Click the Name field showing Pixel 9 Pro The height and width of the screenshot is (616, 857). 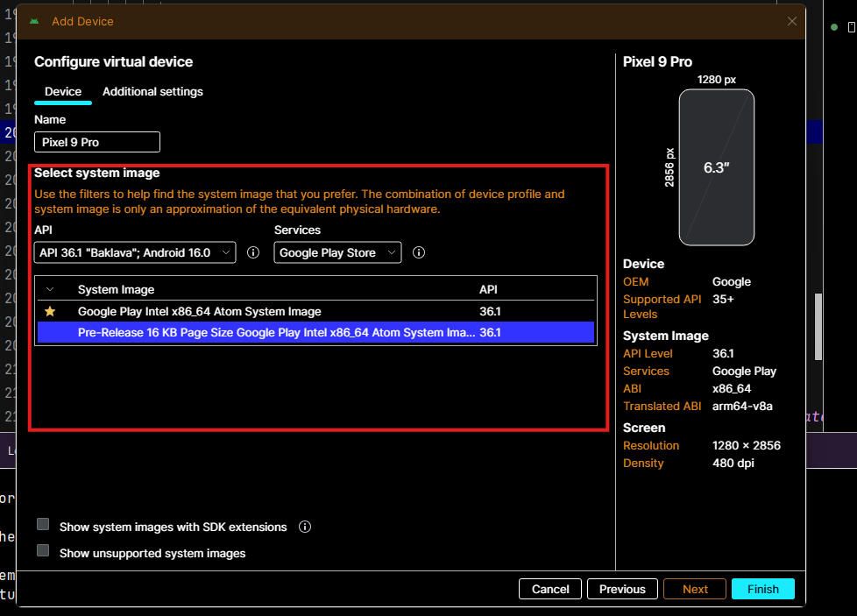tap(96, 141)
